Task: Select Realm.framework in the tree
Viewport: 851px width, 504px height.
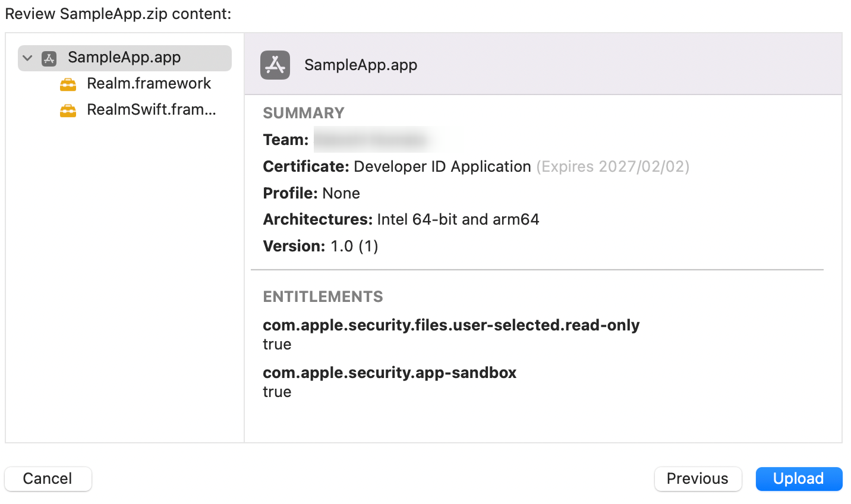Action: tap(149, 84)
